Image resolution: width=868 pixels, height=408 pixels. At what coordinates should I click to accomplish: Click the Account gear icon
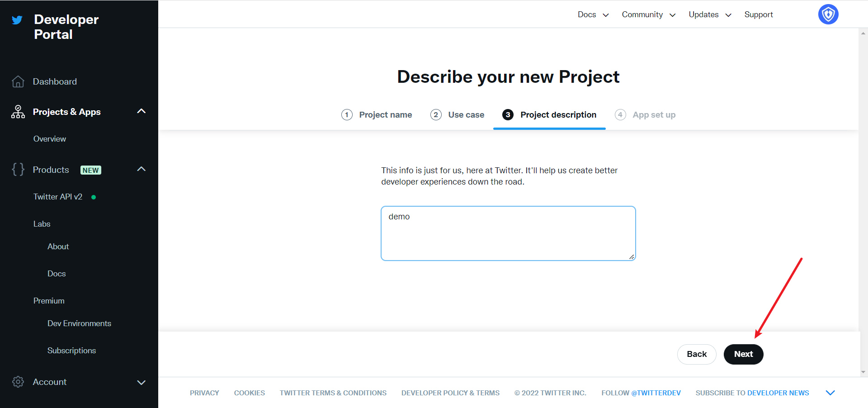pos(18,382)
